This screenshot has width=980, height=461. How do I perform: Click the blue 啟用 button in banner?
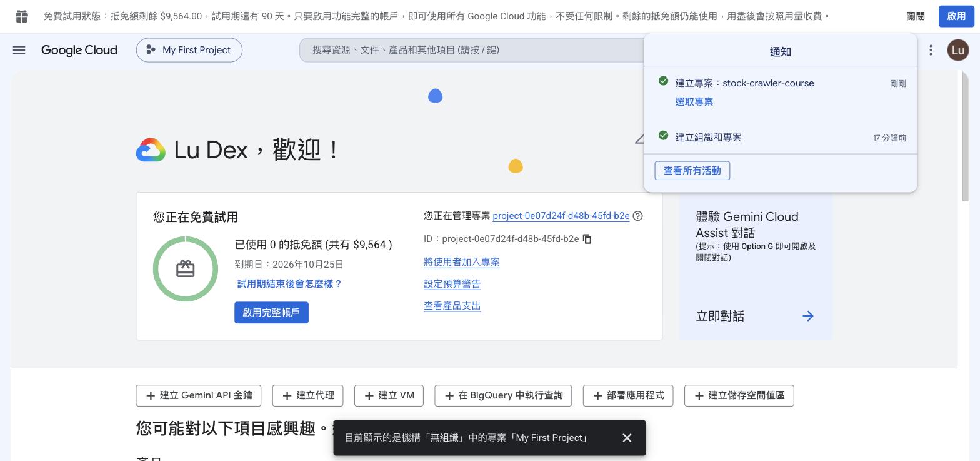(x=956, y=16)
